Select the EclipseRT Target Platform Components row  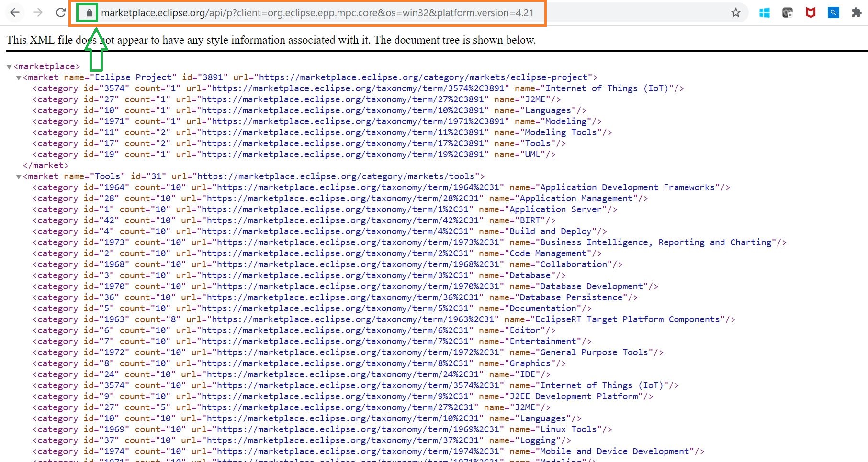click(384, 319)
